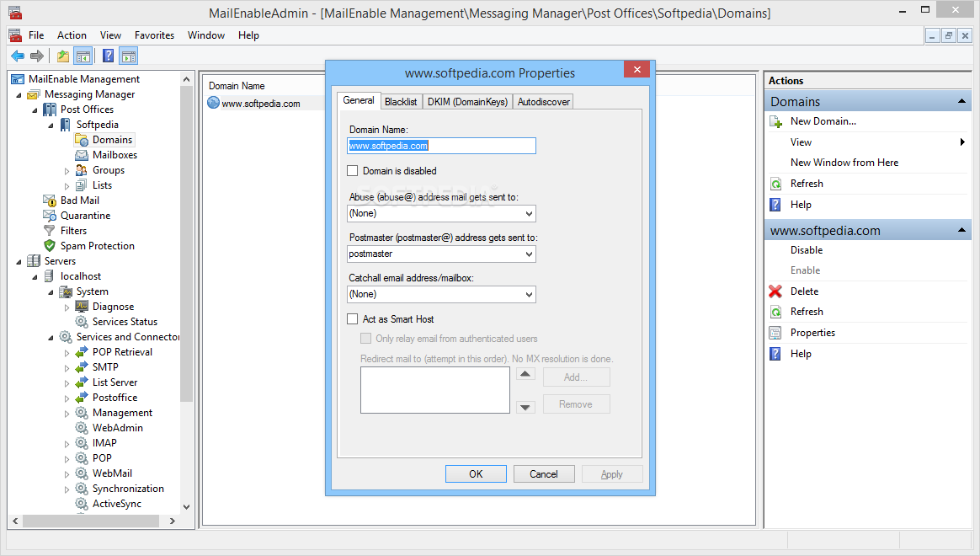Toggle the Action pane toolbar icon

[x=129, y=56]
